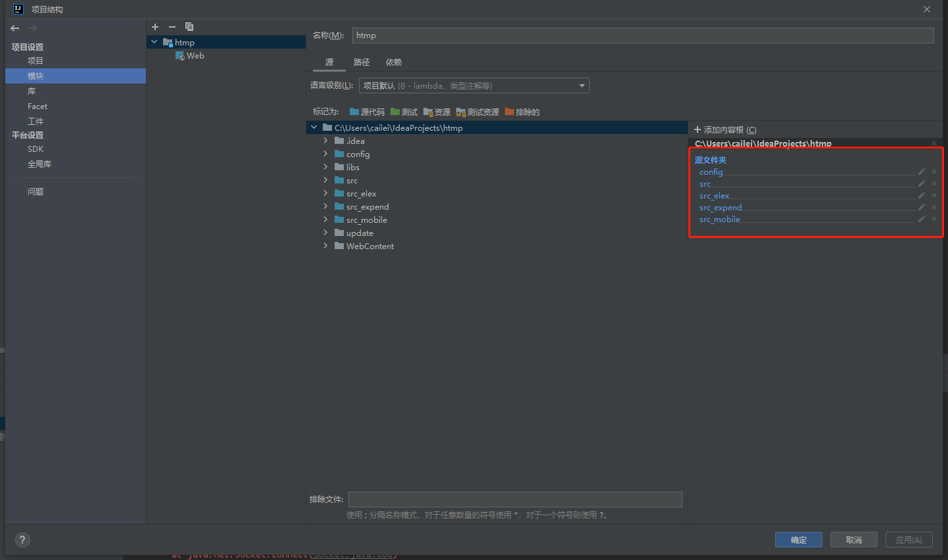Open 工件 settings in sidebar
Screen dimensions: 948x560
click(36, 122)
